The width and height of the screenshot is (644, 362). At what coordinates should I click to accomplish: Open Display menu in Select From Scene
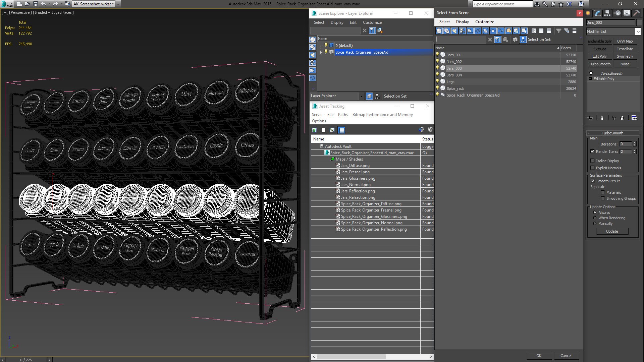[462, 22]
